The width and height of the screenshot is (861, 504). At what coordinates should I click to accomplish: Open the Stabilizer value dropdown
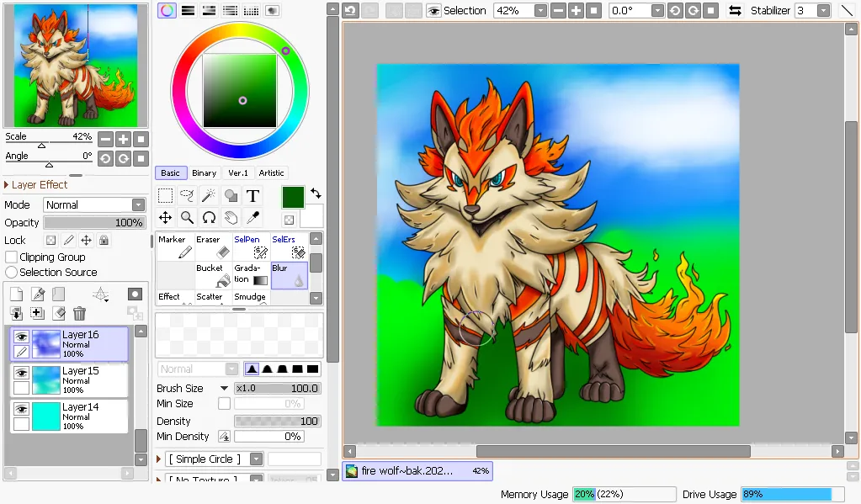[823, 10]
